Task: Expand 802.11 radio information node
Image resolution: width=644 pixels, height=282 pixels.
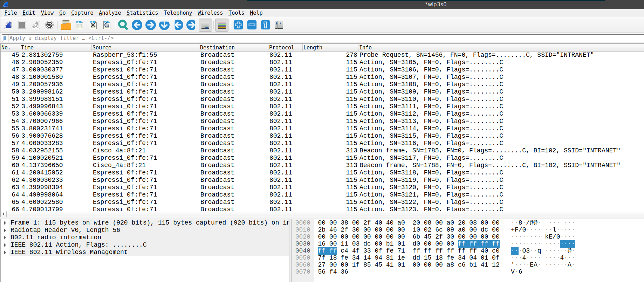Action: (5, 238)
